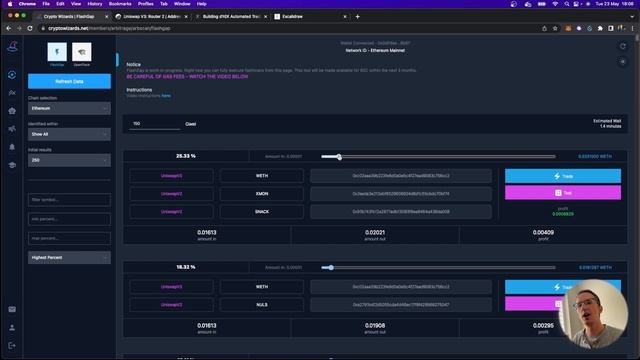The width and height of the screenshot is (640, 360).
Task: Close the Excalidraw tab
Action: 345,16
